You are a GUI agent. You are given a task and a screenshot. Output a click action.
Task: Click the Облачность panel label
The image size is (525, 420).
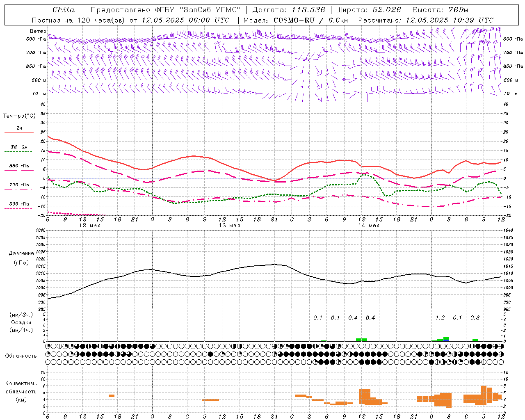(x=21, y=356)
